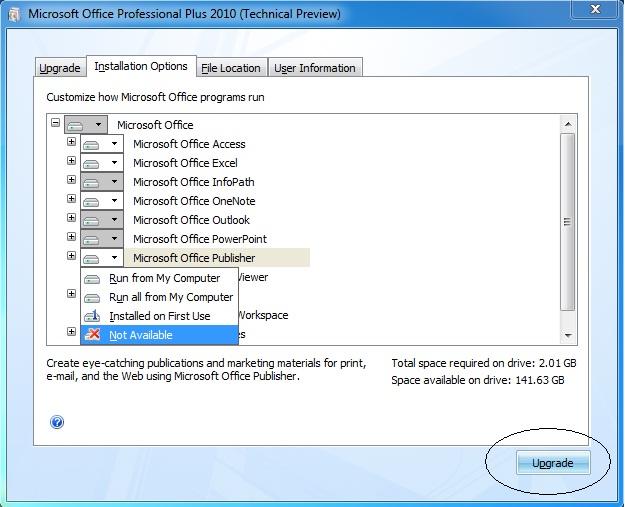Select Microsoft Office Publisher row label
The width and height of the screenshot is (625, 507).
194,258
